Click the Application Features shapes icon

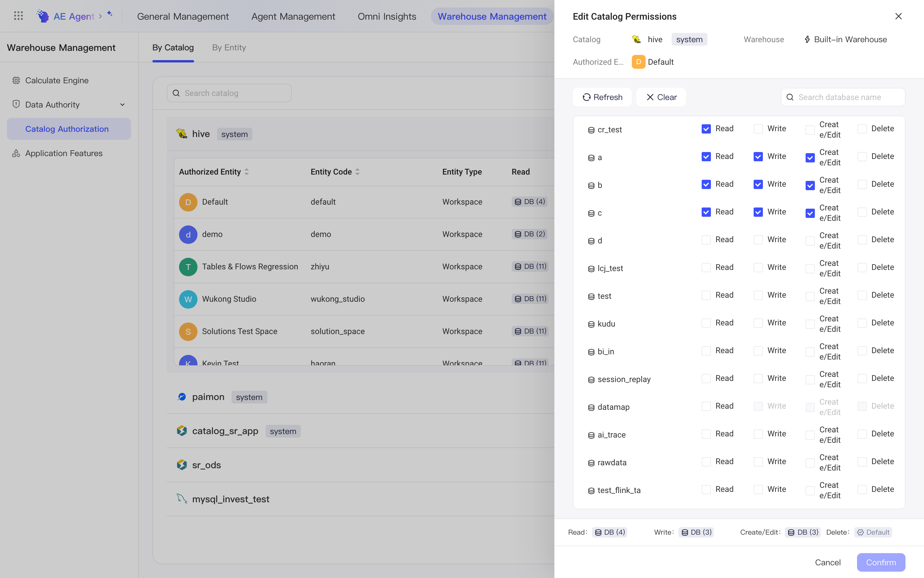16,153
